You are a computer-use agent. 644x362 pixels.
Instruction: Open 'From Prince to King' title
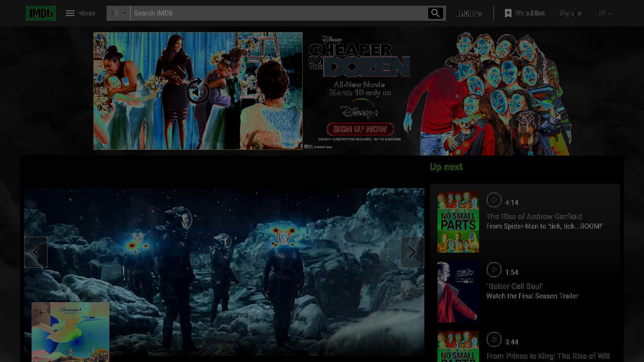(x=548, y=356)
